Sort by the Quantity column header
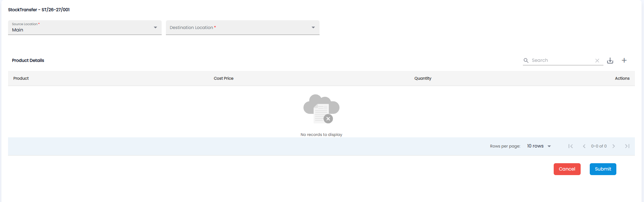644x202 pixels. click(x=423, y=78)
